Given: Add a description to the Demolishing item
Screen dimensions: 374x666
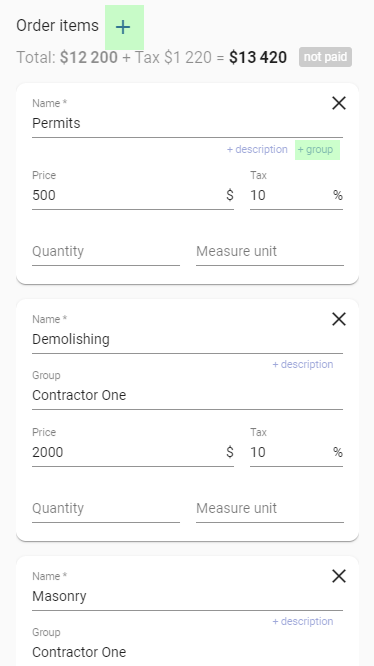Looking at the screenshot, I should [303, 364].
